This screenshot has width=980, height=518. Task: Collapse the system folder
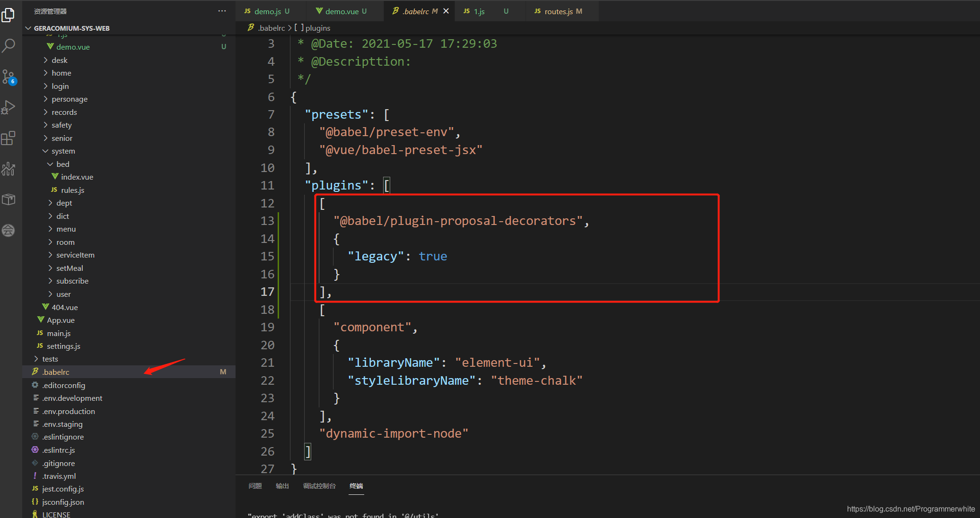[x=129, y=151]
